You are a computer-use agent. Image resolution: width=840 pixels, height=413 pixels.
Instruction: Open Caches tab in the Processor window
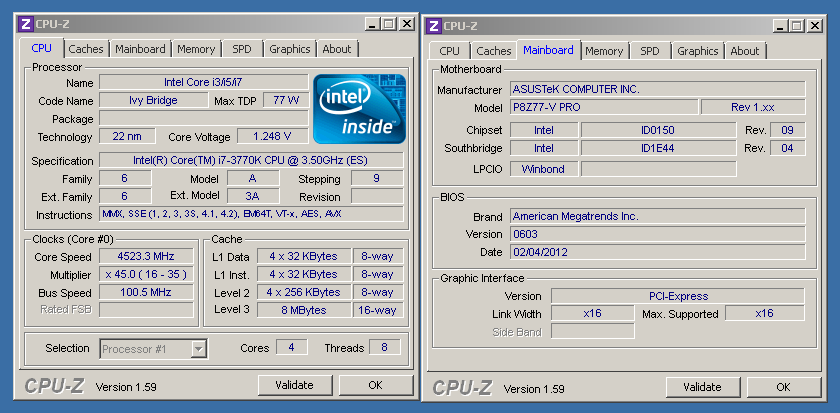point(86,49)
